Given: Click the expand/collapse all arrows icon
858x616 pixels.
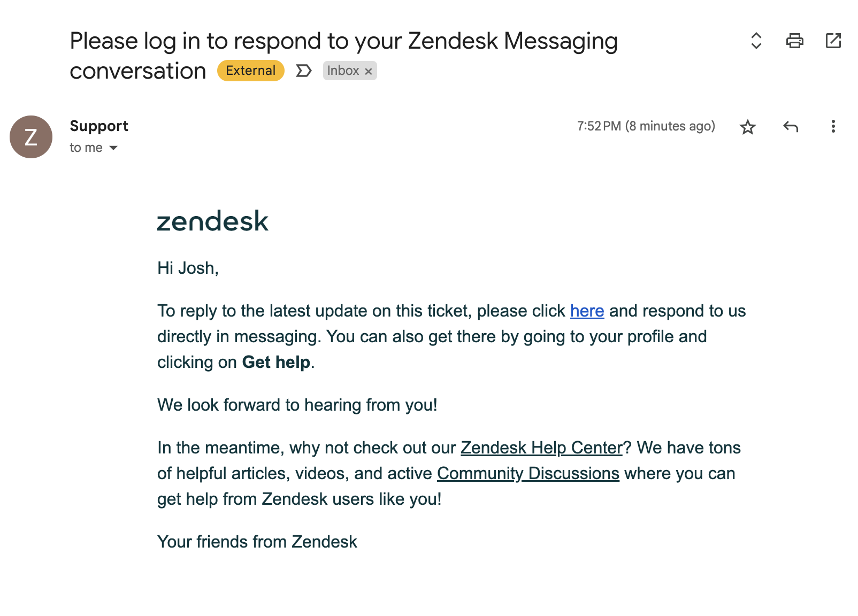Looking at the screenshot, I should (756, 41).
